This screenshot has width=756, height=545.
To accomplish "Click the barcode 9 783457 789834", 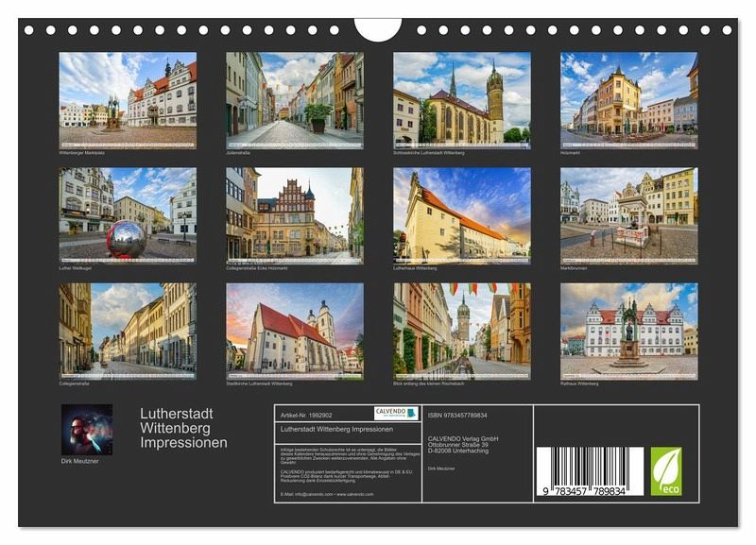I will coord(590,471).
